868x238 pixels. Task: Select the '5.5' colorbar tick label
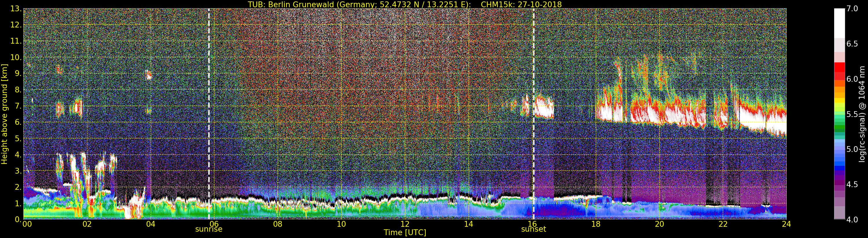pyautogui.click(x=852, y=114)
